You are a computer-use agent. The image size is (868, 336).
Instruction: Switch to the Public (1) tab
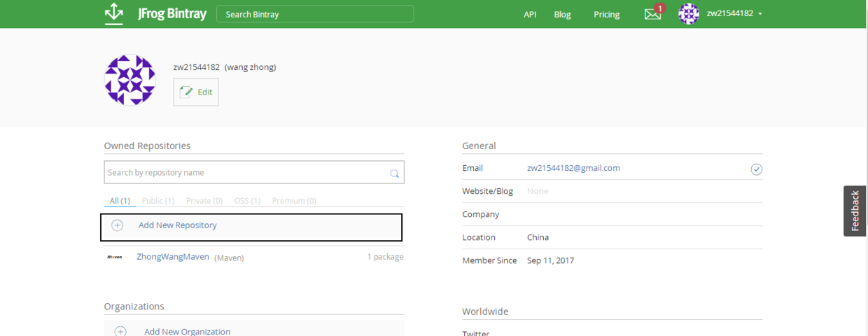[x=158, y=201]
